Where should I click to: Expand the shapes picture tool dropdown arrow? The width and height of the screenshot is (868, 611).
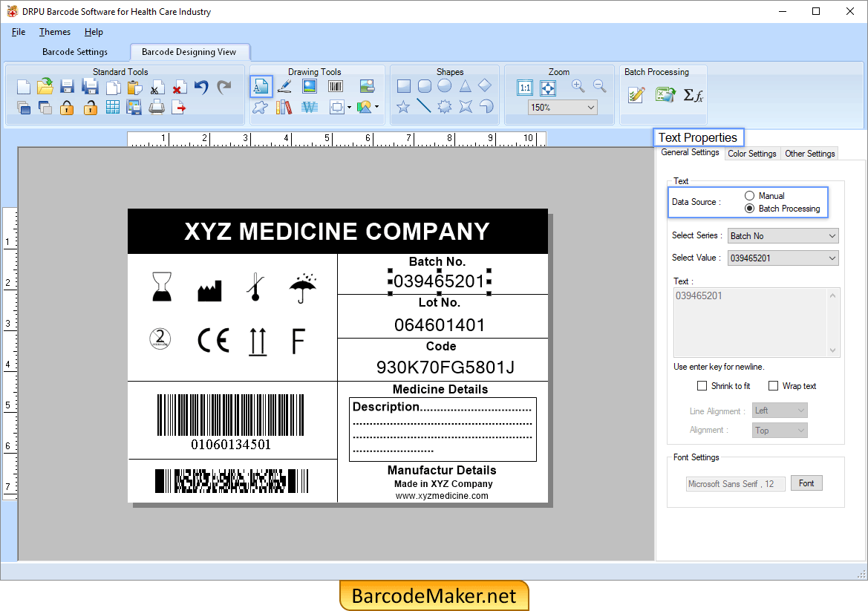377,107
